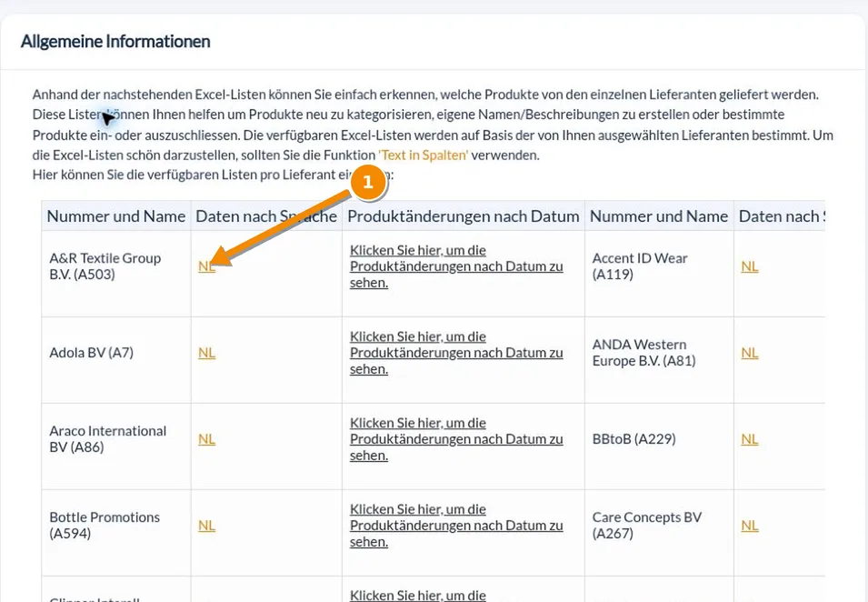868x602 pixels.
Task: Open the NL list for Accent ID Wear
Action: [x=750, y=266]
